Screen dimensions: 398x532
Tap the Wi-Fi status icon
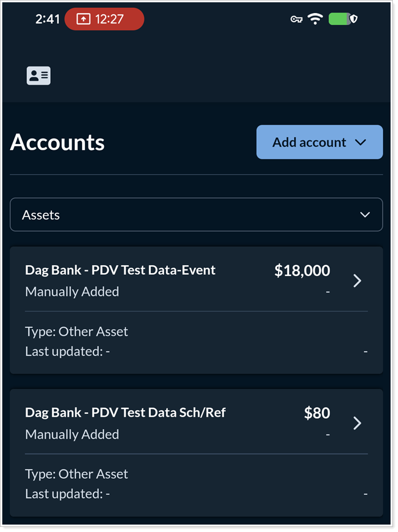[315, 19]
